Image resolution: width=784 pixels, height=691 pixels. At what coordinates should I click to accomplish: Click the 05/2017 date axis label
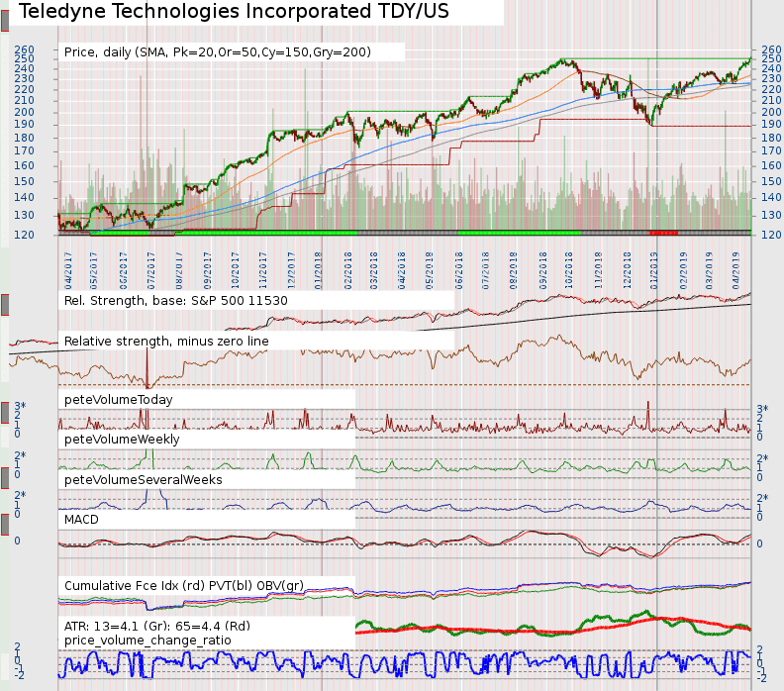[93, 270]
